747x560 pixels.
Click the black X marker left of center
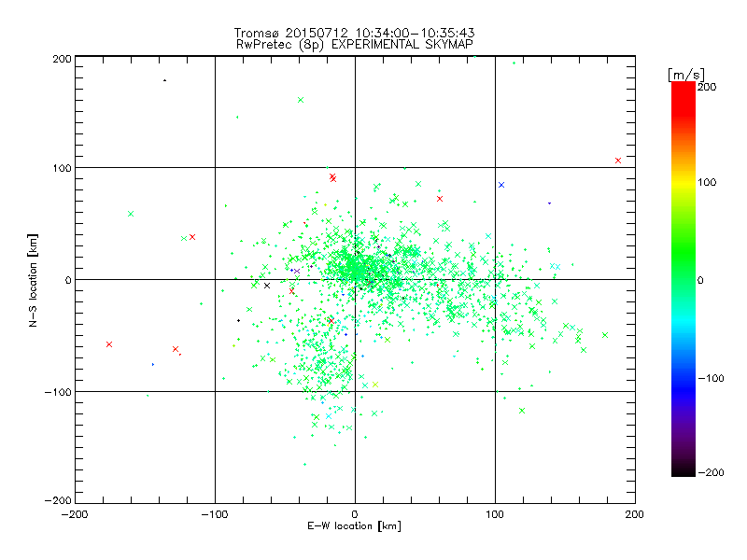(x=267, y=286)
